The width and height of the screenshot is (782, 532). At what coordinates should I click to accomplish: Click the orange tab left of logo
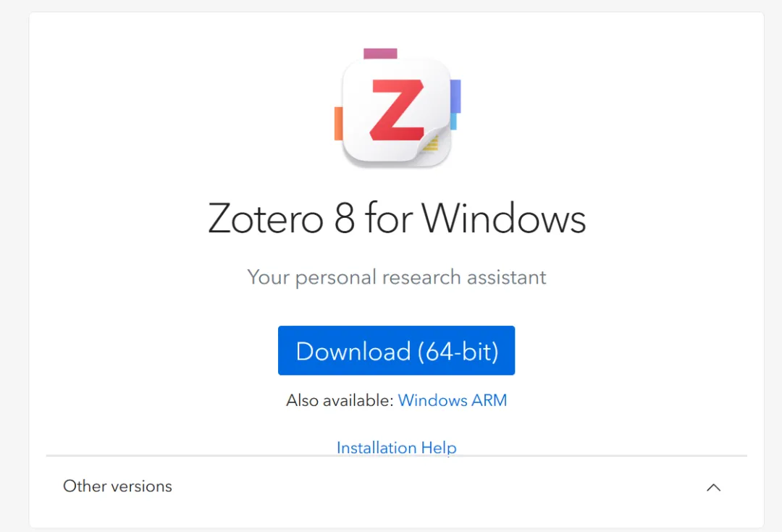[x=338, y=123]
